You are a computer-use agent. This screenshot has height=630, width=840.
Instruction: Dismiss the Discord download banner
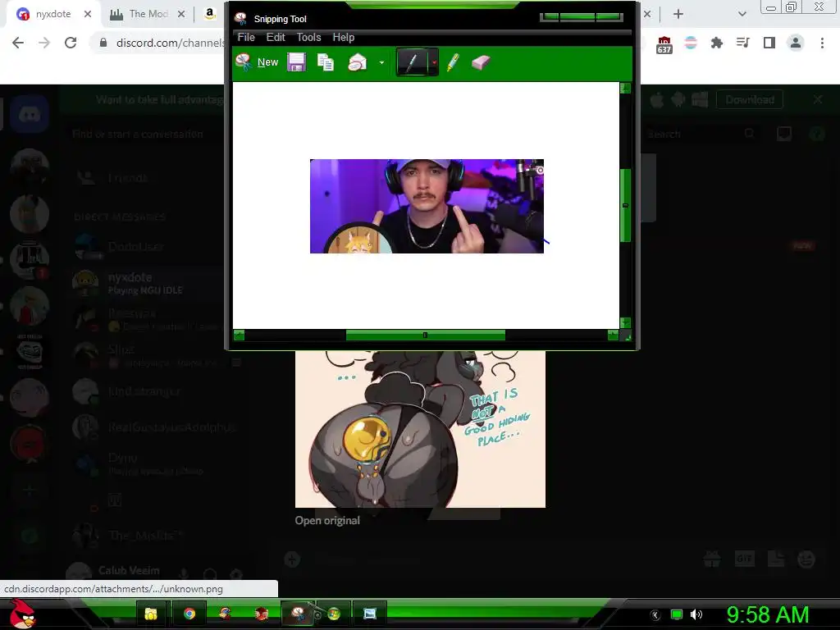tap(818, 99)
